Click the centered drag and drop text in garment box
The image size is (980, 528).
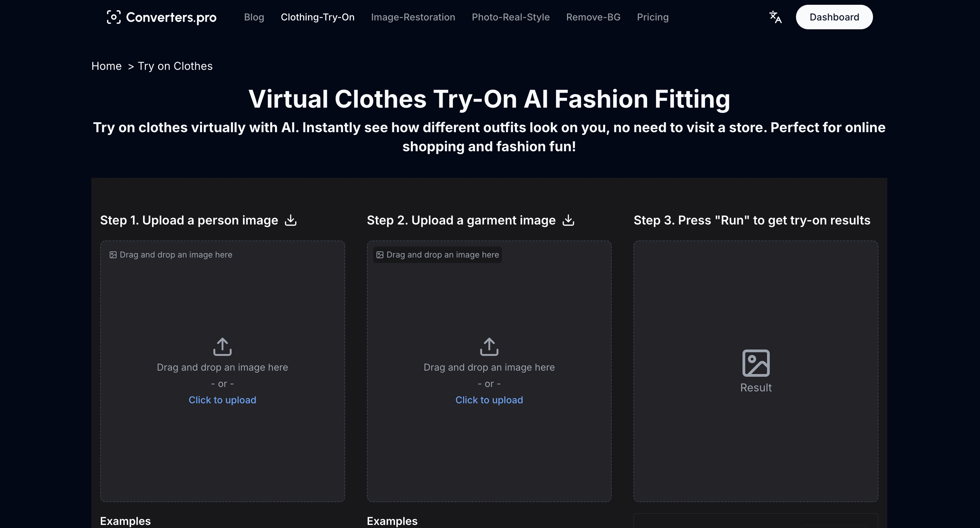click(489, 368)
